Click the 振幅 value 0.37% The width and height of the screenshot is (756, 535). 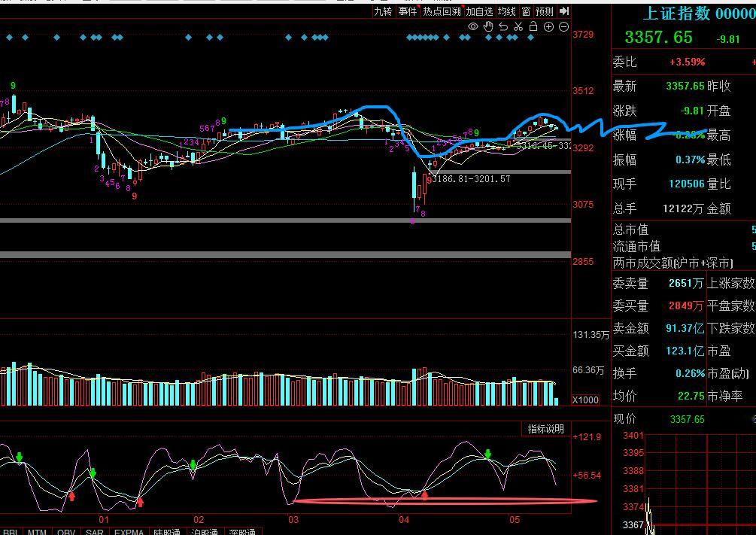(690, 160)
